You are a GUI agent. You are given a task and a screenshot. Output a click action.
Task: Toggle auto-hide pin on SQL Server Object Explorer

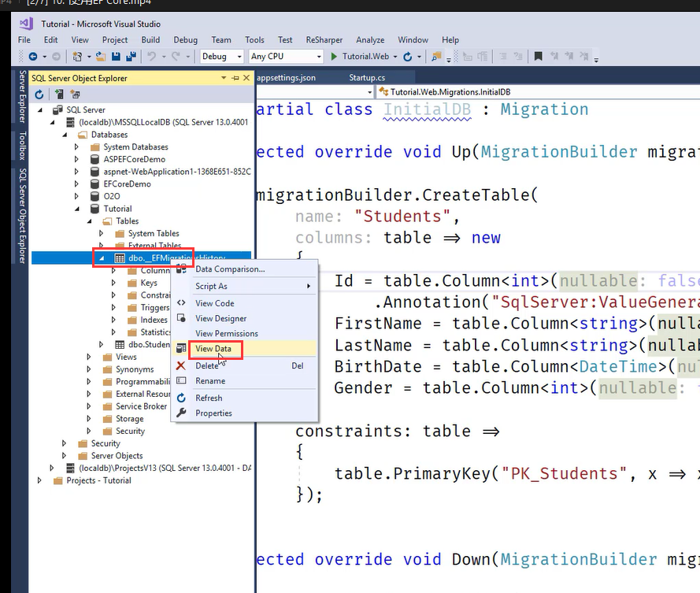point(235,78)
